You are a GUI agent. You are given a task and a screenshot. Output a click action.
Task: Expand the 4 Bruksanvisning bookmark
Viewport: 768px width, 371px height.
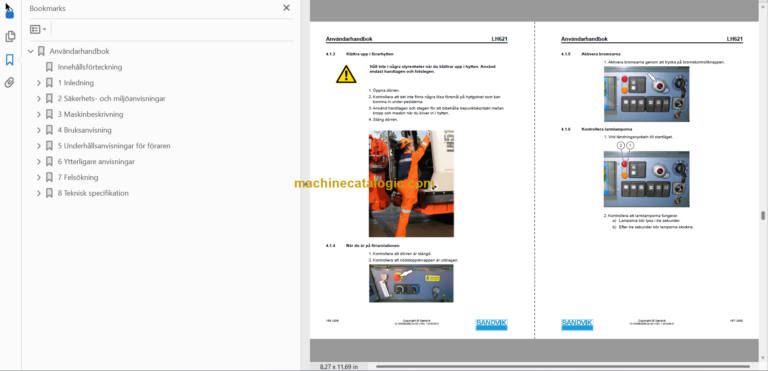(39, 130)
